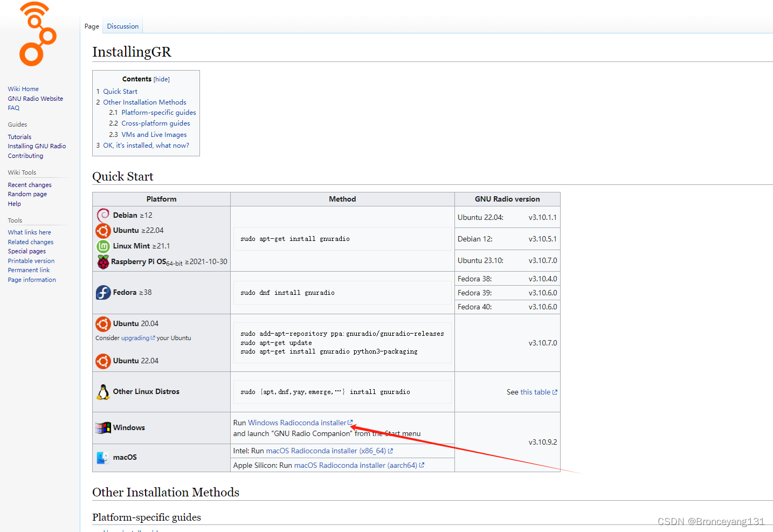Click the macOS Finder icon

coord(103,458)
